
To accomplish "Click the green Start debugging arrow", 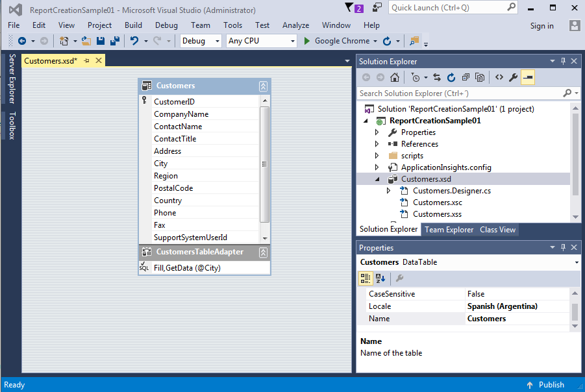I will (x=306, y=41).
